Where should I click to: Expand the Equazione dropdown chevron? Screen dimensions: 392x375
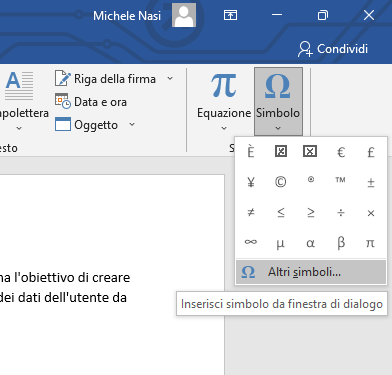[x=224, y=128]
